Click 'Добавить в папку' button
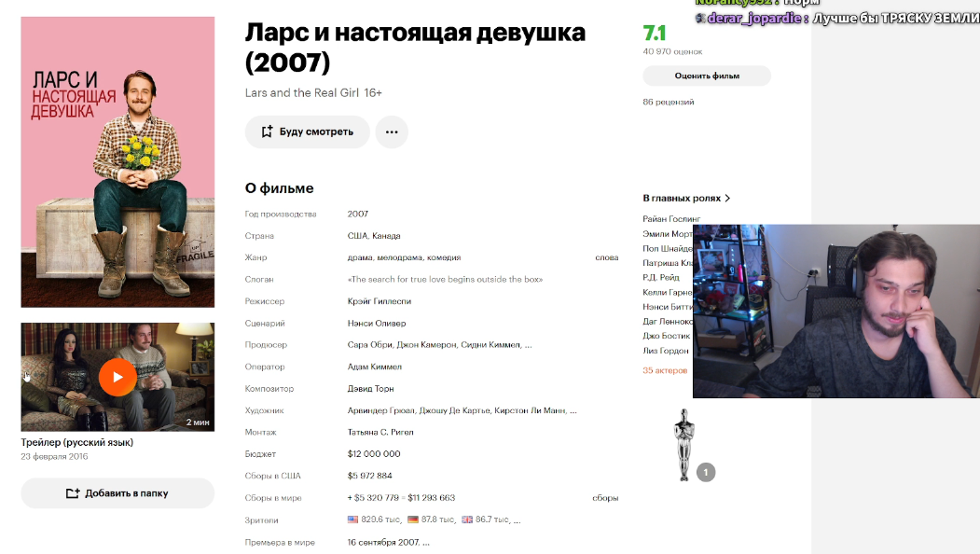980x554 pixels. [x=117, y=493]
